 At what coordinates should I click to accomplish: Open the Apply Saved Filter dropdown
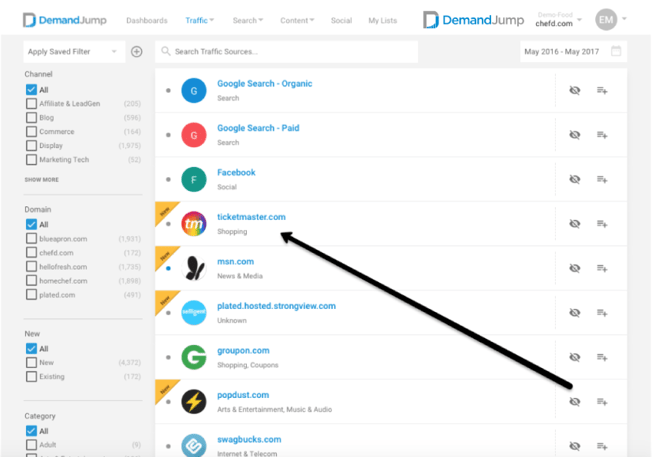point(74,52)
